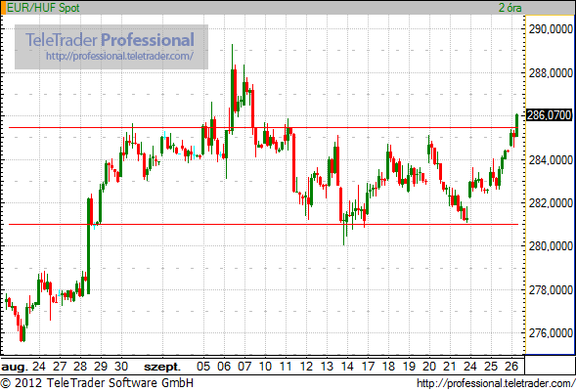Click the EUR/HUF Spot chart title
This screenshot has width=576, height=392.
coord(43,8)
